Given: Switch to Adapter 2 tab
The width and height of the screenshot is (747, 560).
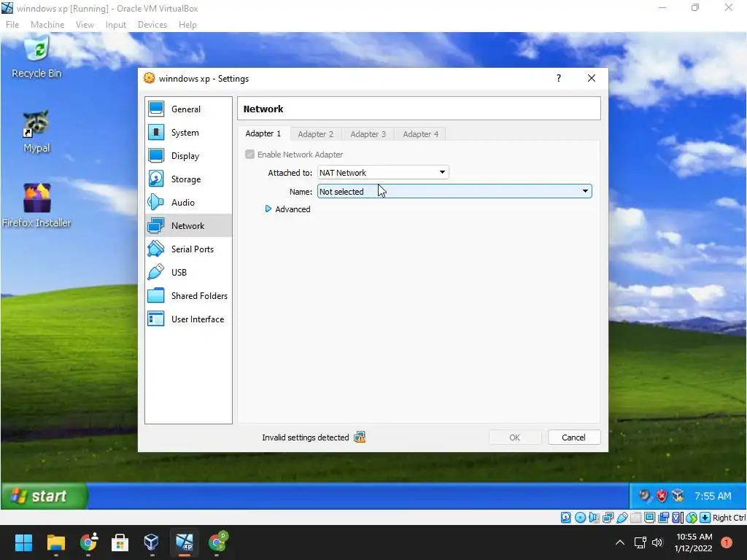Looking at the screenshot, I should click(315, 134).
